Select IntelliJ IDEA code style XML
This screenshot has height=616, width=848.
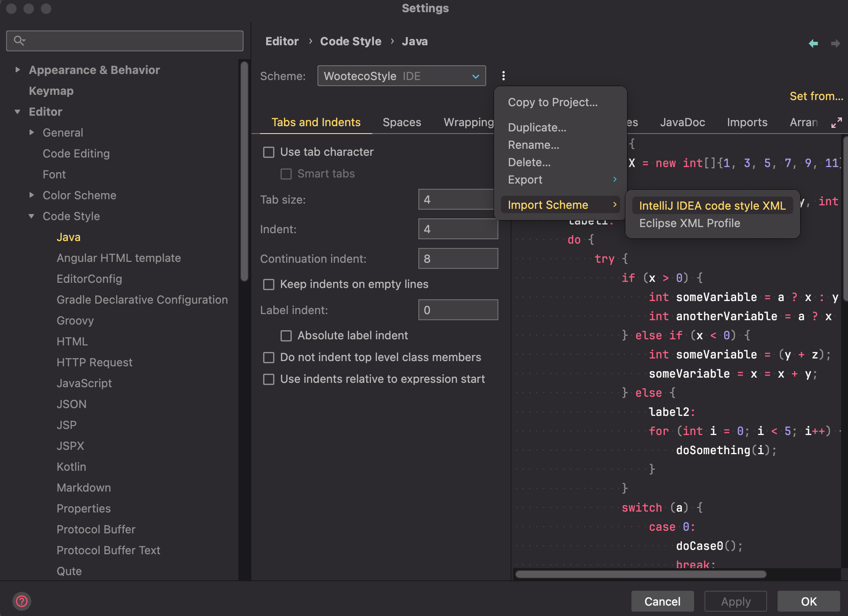[712, 206]
